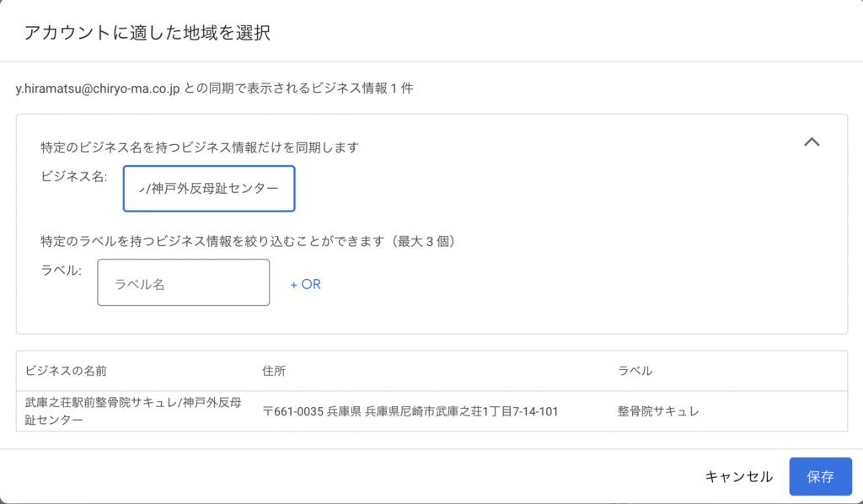The image size is (863, 504).
Task: Click the 整骨院サキュレ label cell
Action: 658,411
